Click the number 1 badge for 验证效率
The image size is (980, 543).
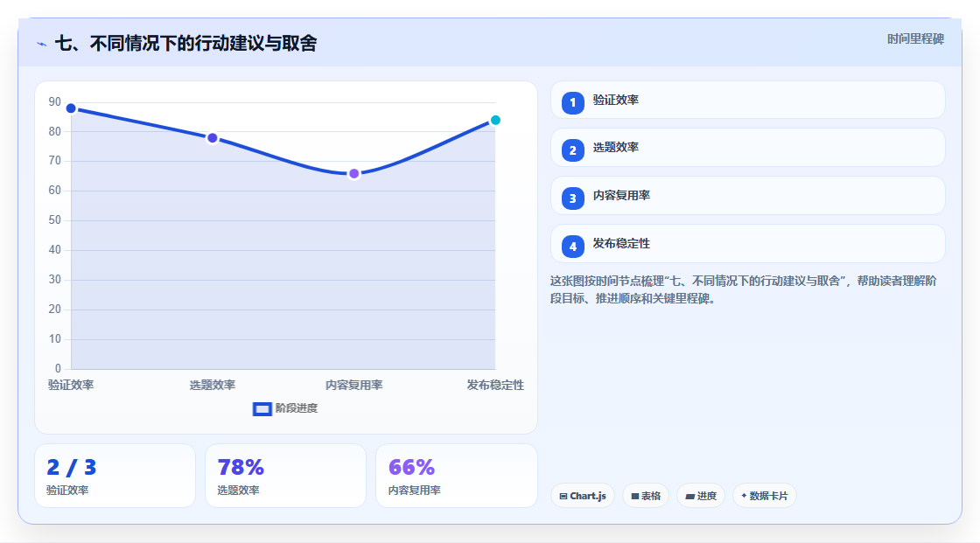pos(572,103)
